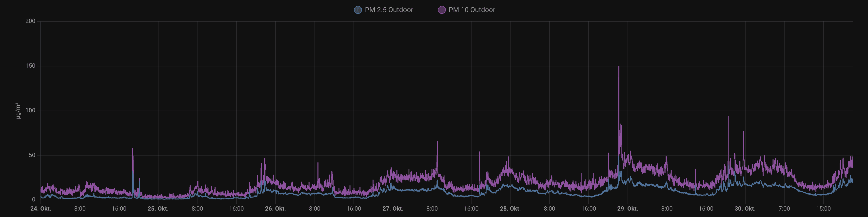This screenshot has width=868, height=217.
Task: Select the 26. Okt. axis label
Action: (x=275, y=209)
